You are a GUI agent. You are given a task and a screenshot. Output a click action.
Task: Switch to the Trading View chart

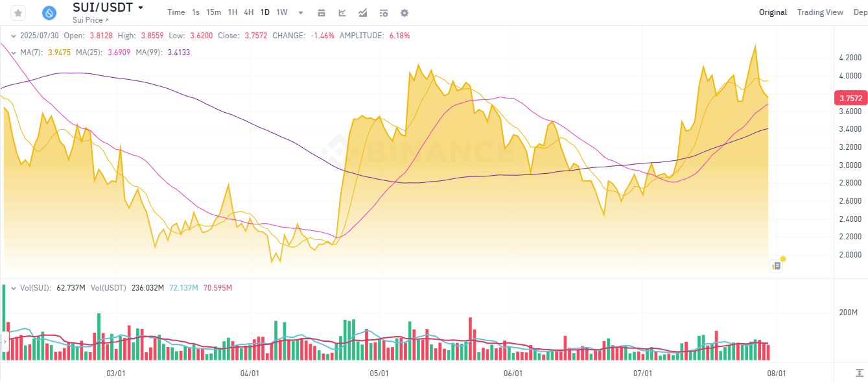pyautogui.click(x=820, y=12)
